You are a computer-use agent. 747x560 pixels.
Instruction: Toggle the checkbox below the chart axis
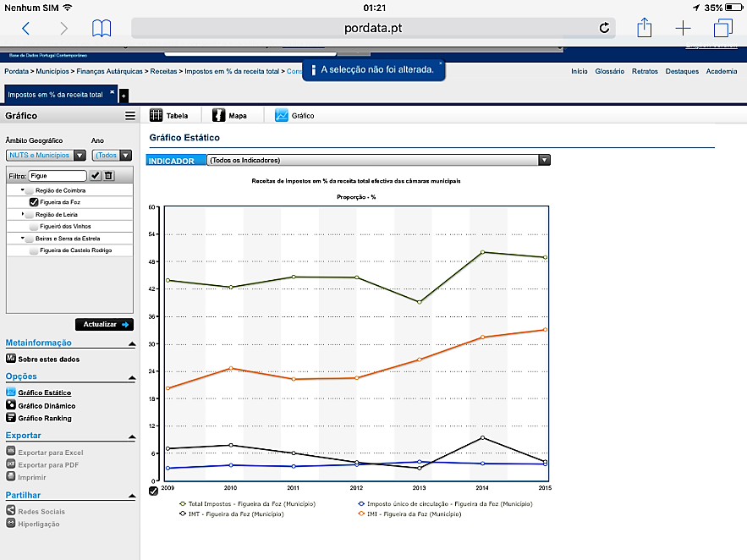(x=153, y=491)
